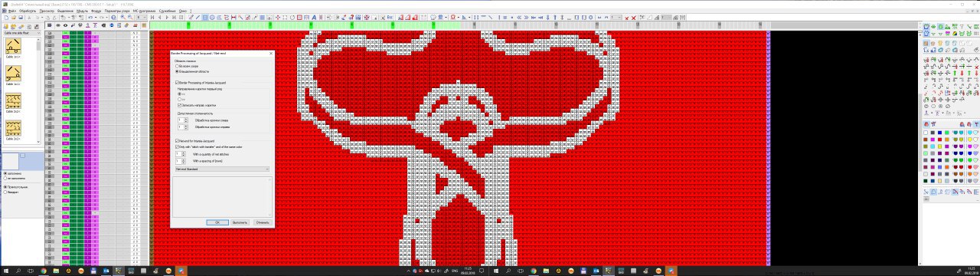Open the Параметры узора menu
980x276 pixels.
[117, 11]
